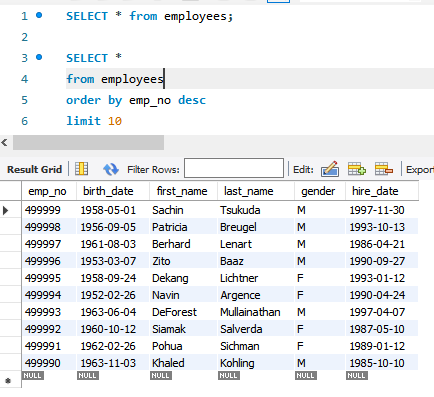This screenshot has height=397, width=434.
Task: Sort by last_name column header
Action: pyautogui.click(x=256, y=191)
